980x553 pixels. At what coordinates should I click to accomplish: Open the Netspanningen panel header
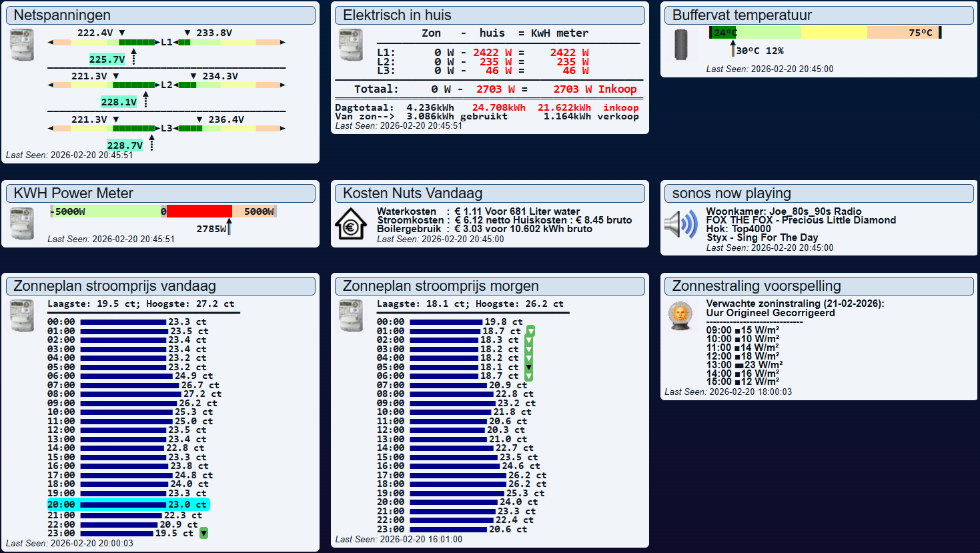coord(160,15)
